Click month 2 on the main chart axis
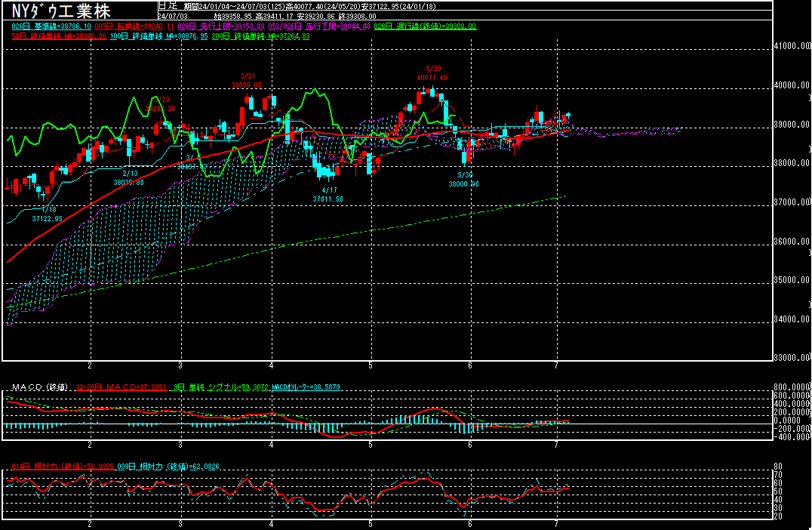The height and width of the screenshot is (530, 812). (90, 365)
